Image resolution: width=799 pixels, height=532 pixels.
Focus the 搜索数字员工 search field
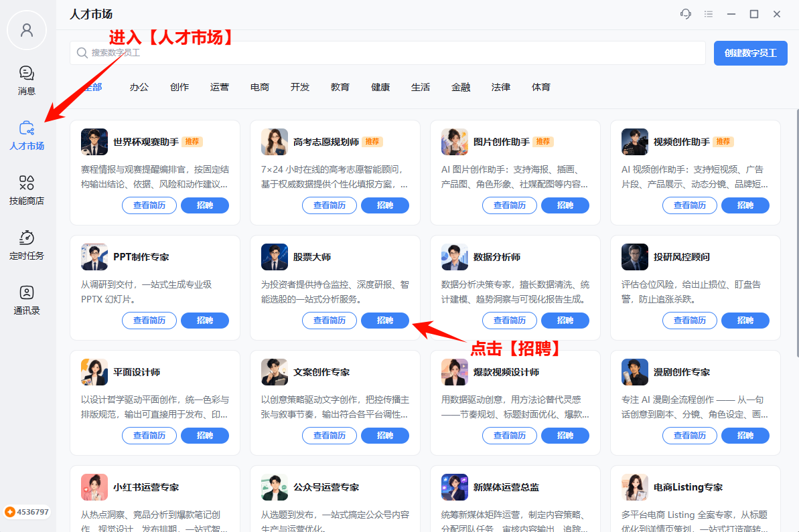coord(388,53)
